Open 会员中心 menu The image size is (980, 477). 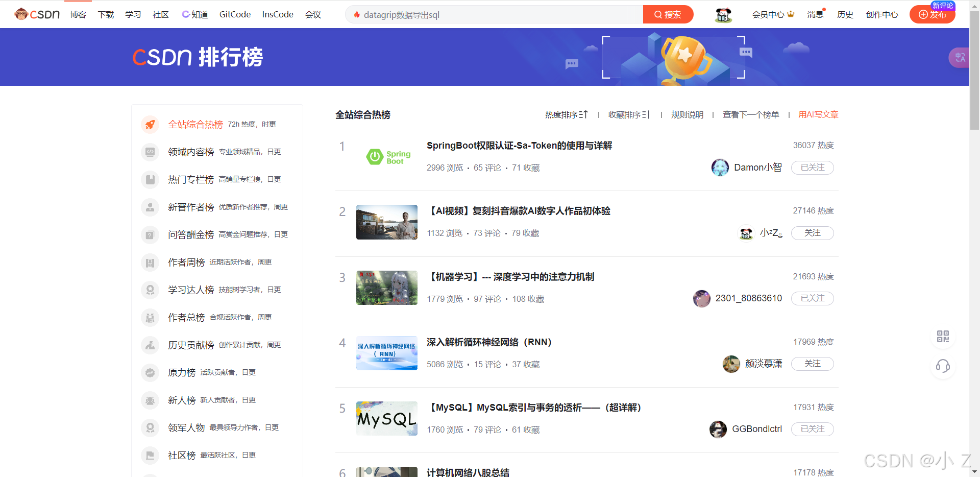coord(773,15)
